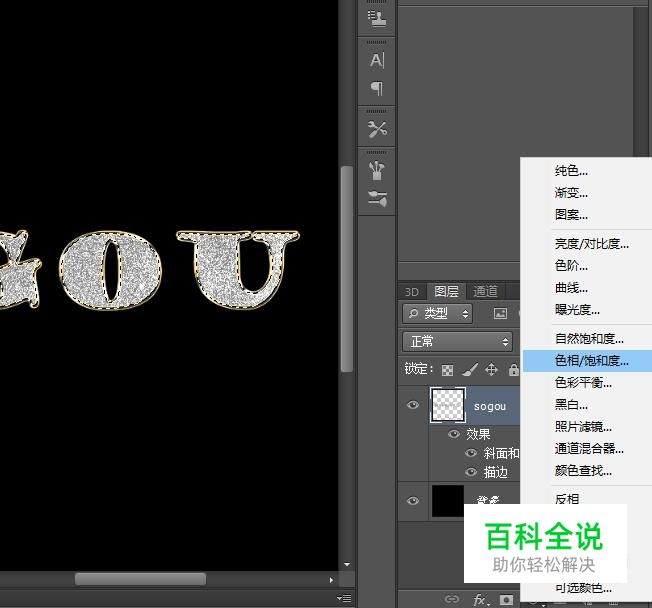
Task: Click the 斜面和 effect label
Action: tap(501, 453)
